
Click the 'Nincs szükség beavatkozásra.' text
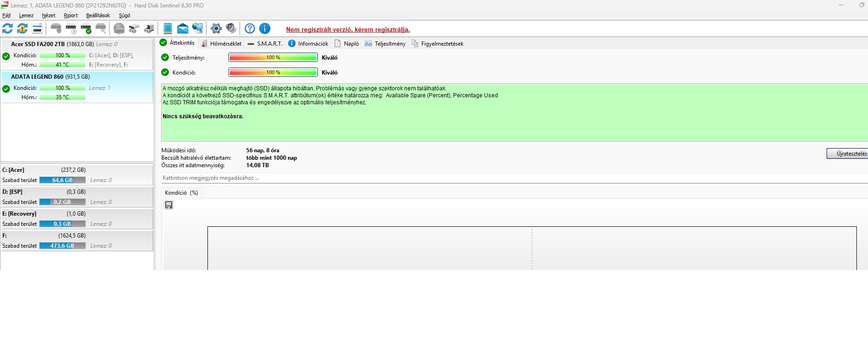pos(203,116)
